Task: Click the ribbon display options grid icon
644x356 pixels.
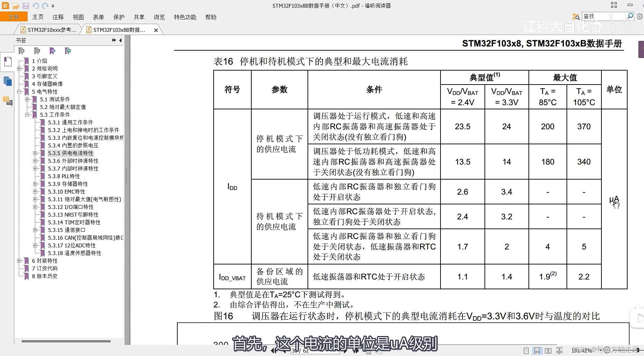Action: [614, 5]
